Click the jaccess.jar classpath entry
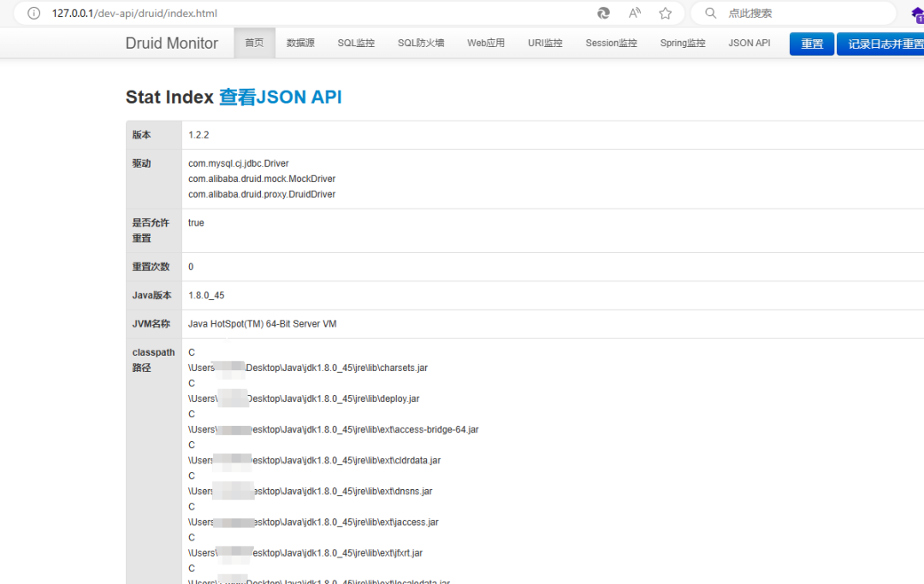This screenshot has width=924, height=584. coord(313,522)
